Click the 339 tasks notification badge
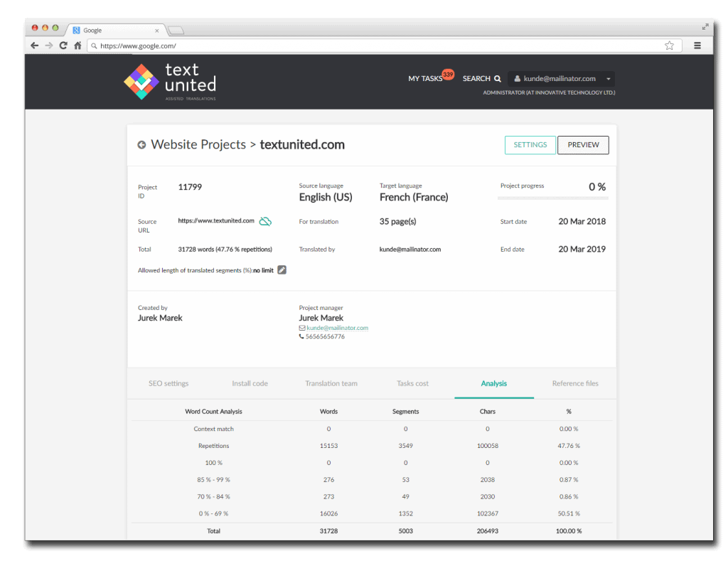Screen dimensions: 728x566 448,74
